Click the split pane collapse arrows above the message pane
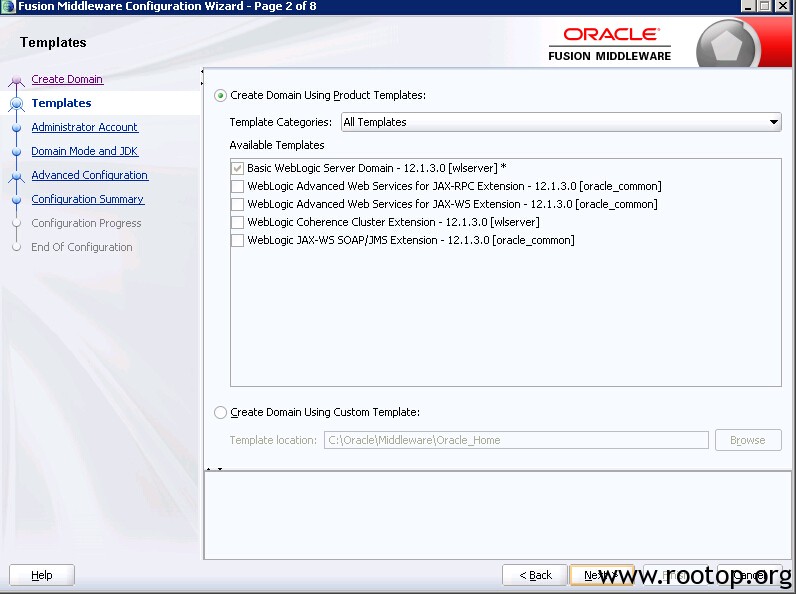 tap(214, 469)
